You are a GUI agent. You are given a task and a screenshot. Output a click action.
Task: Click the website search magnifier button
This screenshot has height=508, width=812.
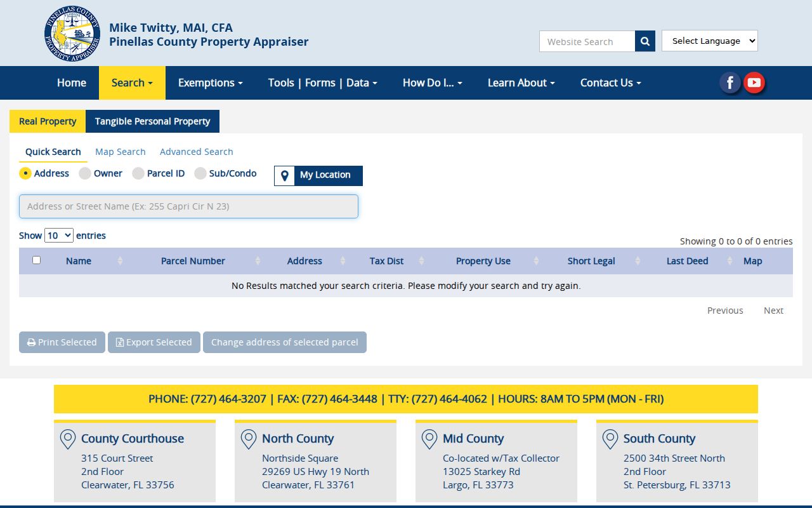(645, 41)
